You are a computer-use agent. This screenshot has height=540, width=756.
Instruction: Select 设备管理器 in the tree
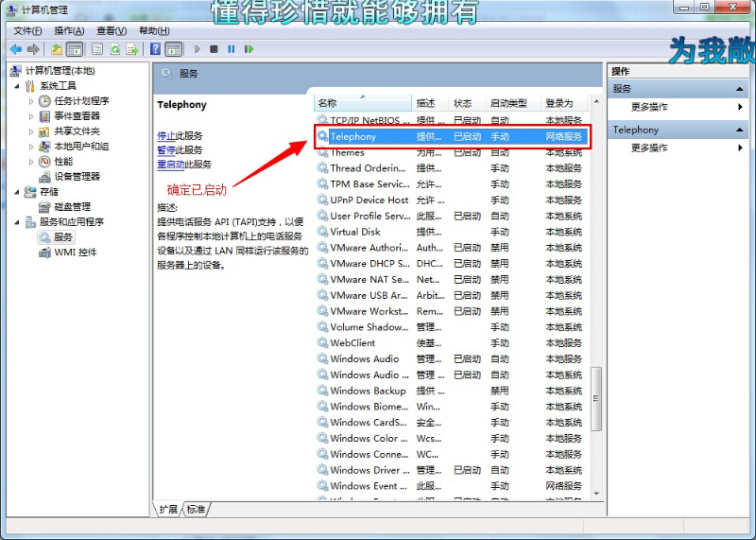[76, 177]
